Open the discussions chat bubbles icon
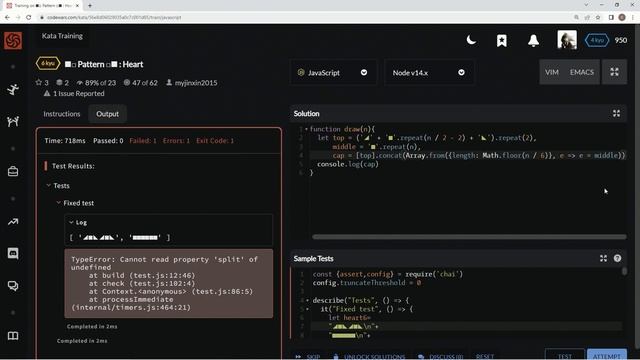The height and width of the screenshot is (360, 640). click(x=13, y=286)
